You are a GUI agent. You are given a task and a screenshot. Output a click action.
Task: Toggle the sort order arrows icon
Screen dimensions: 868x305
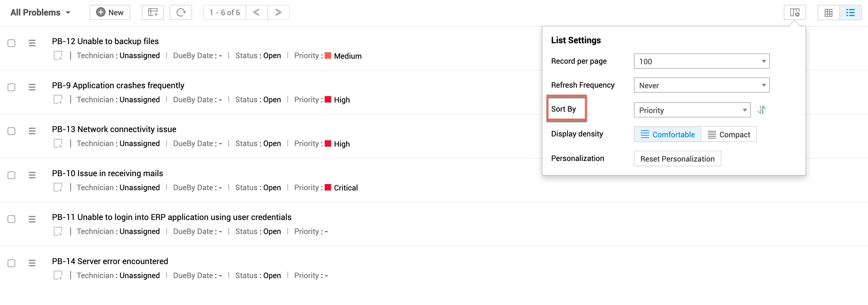(x=762, y=110)
